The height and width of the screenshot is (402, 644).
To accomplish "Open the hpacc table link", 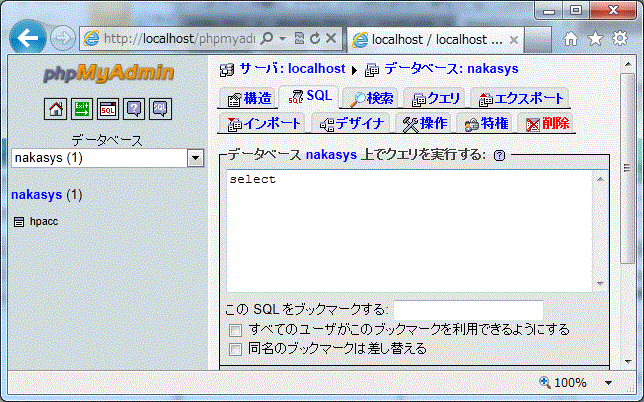I will [44, 222].
